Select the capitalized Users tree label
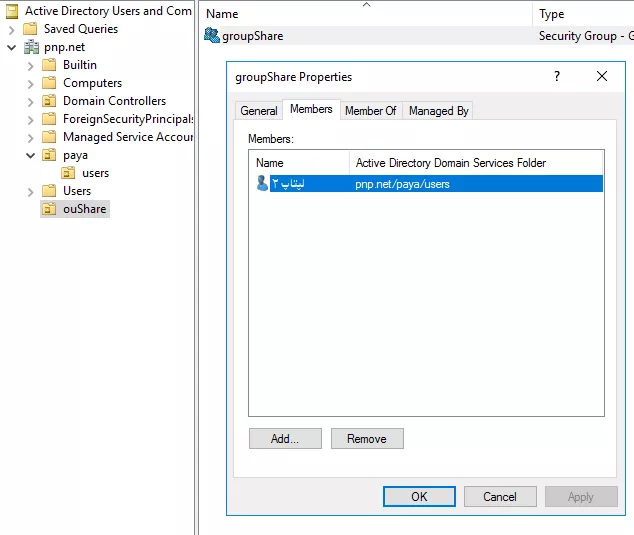 click(x=77, y=191)
